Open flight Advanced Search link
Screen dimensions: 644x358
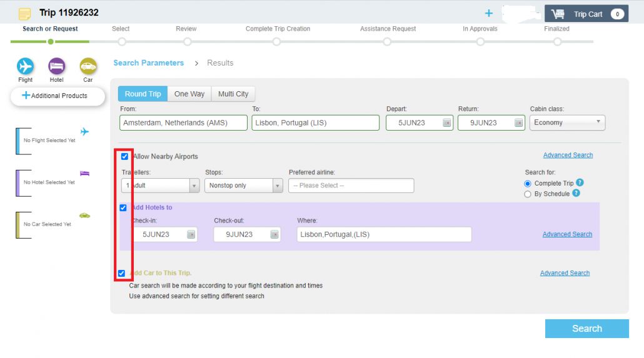[x=568, y=155]
